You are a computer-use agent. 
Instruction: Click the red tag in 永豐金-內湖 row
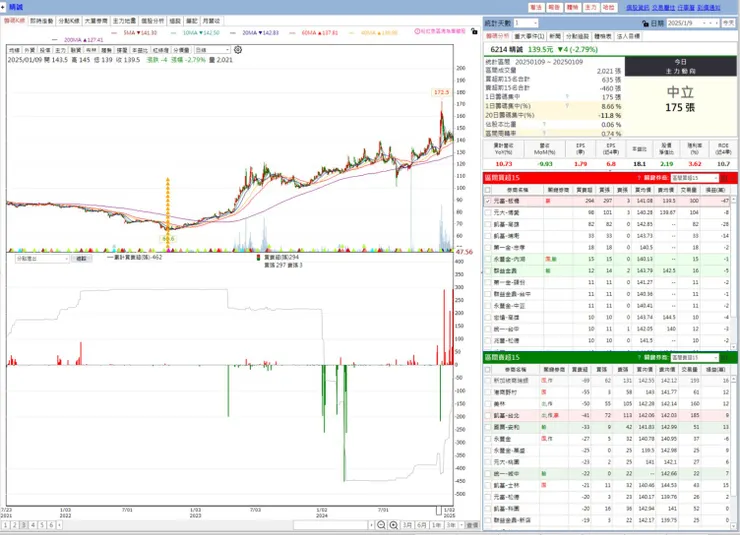coord(548,259)
